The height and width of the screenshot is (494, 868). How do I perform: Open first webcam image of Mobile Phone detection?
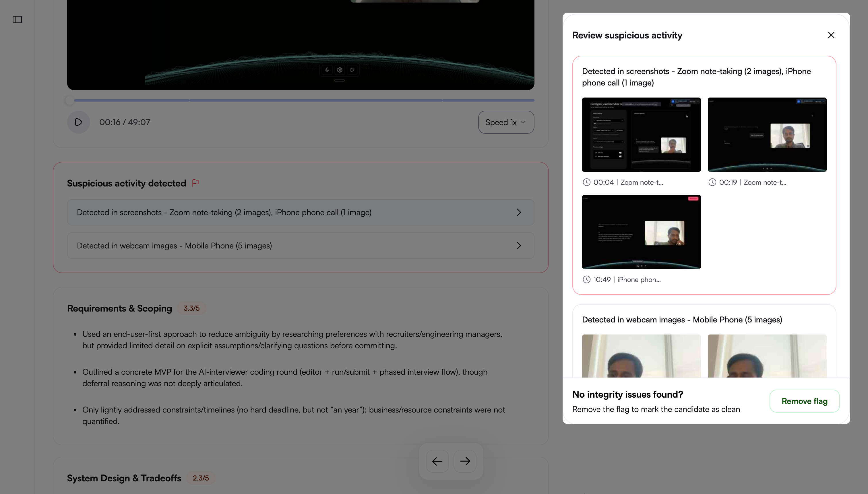point(641,356)
